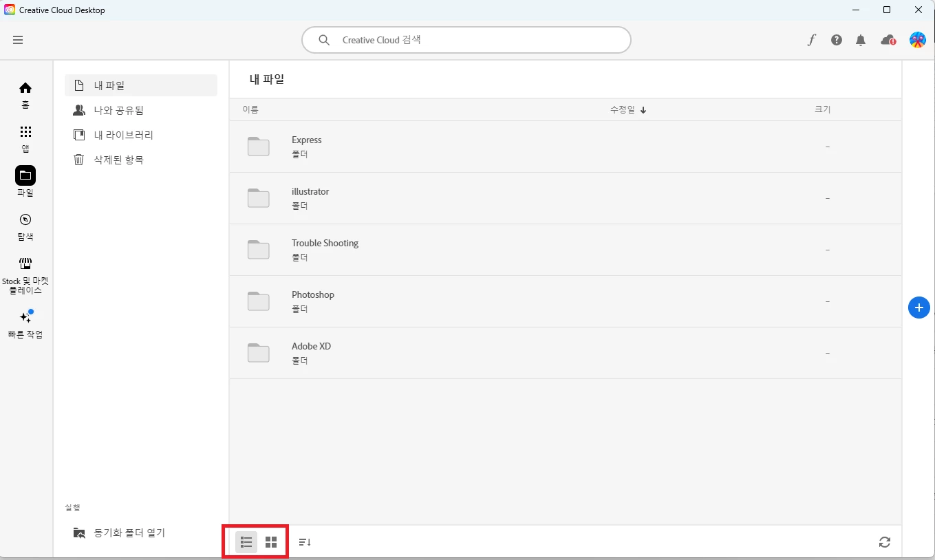This screenshot has width=935, height=560.
Task: Open the hamburger menu icon
Action: pyautogui.click(x=18, y=40)
